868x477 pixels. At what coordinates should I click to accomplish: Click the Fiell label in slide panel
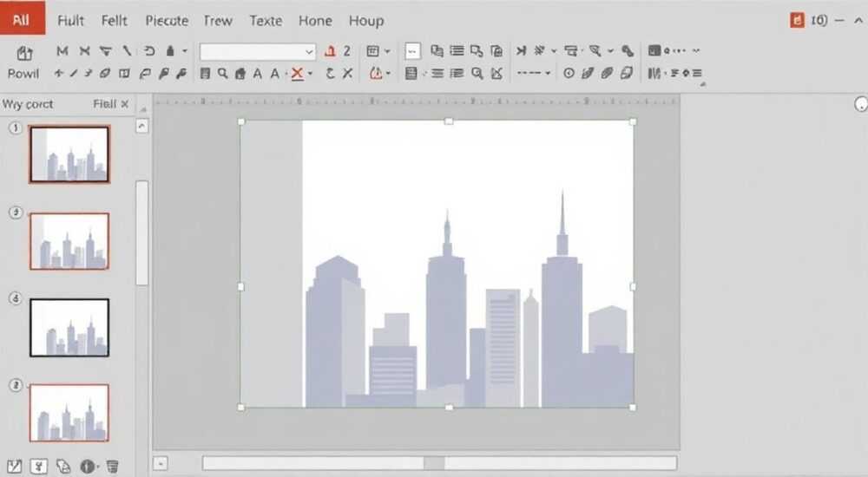click(105, 104)
